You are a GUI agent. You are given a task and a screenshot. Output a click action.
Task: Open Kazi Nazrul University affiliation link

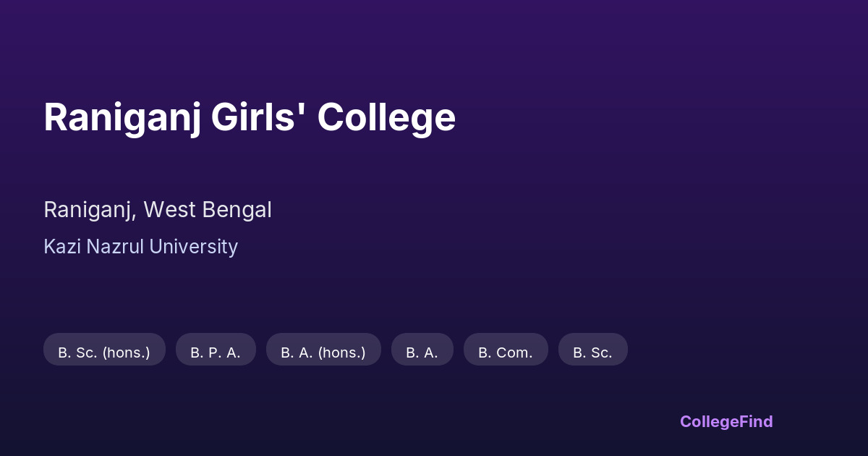tap(140, 247)
